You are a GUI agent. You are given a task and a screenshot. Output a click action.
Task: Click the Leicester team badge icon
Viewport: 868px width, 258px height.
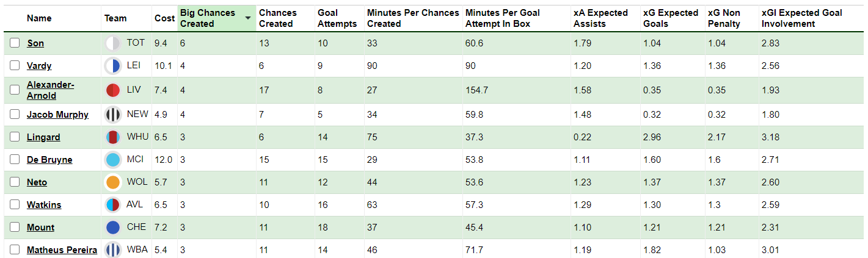click(x=113, y=66)
